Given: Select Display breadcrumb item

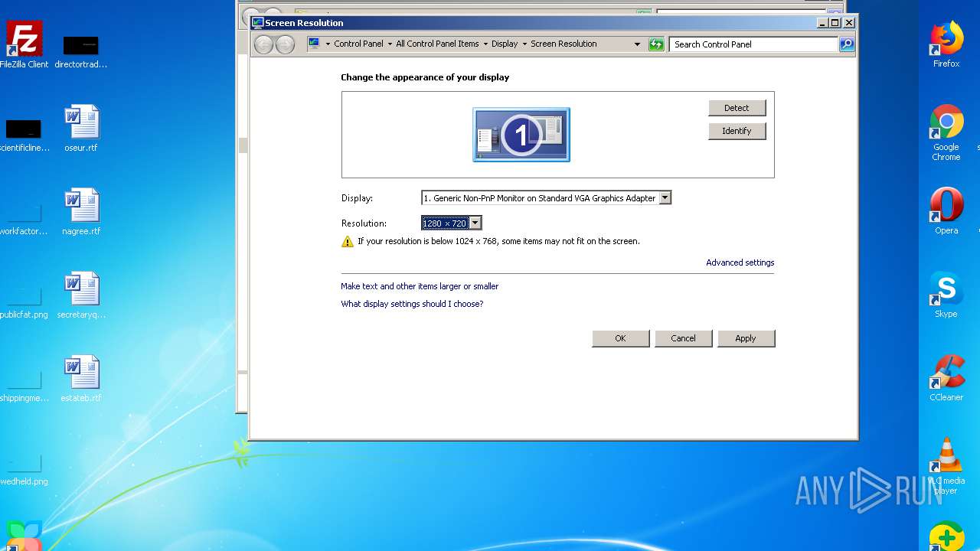Looking at the screenshot, I should [x=505, y=44].
